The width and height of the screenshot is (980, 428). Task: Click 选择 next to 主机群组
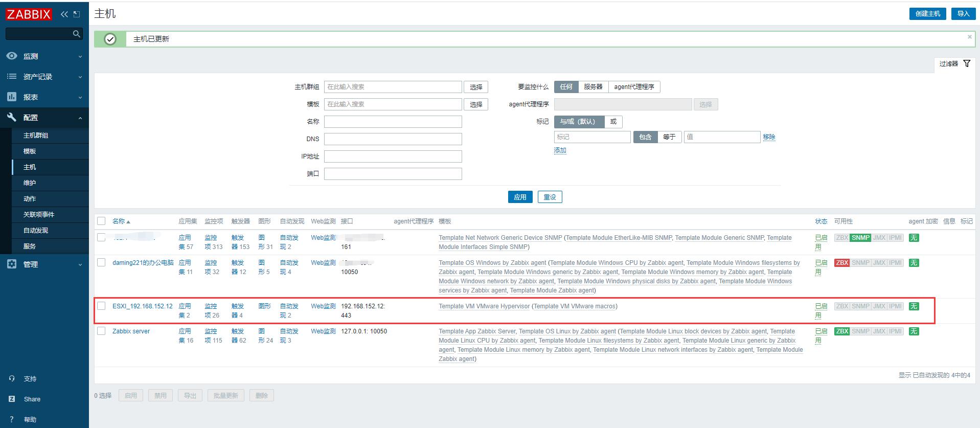[476, 87]
